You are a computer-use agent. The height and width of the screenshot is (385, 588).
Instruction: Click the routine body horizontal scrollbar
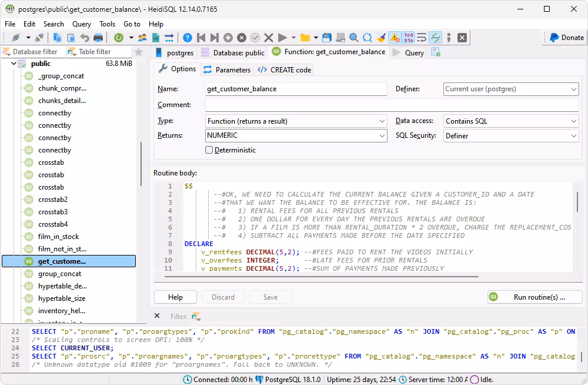(x=322, y=277)
